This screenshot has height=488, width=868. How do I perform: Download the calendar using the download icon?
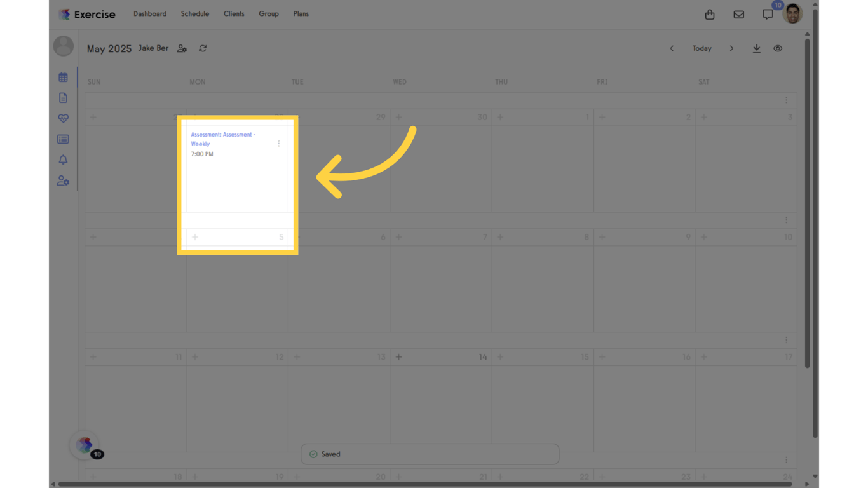[x=756, y=48]
